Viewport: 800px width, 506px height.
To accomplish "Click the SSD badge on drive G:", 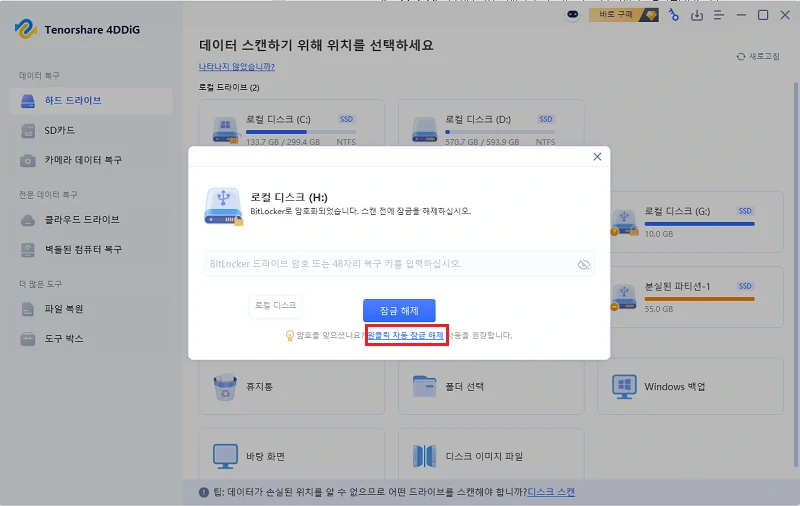I will (745, 211).
